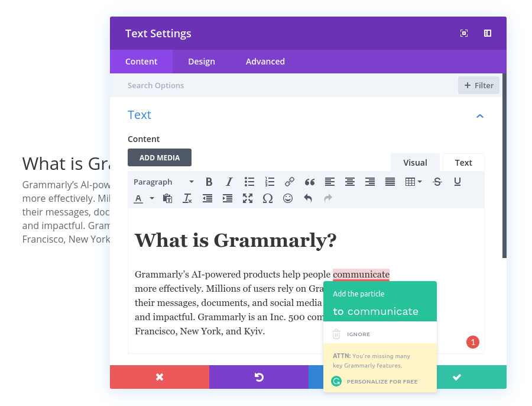
Task: Click the 'What is Grammarly?' editor heading
Action: pos(235,240)
